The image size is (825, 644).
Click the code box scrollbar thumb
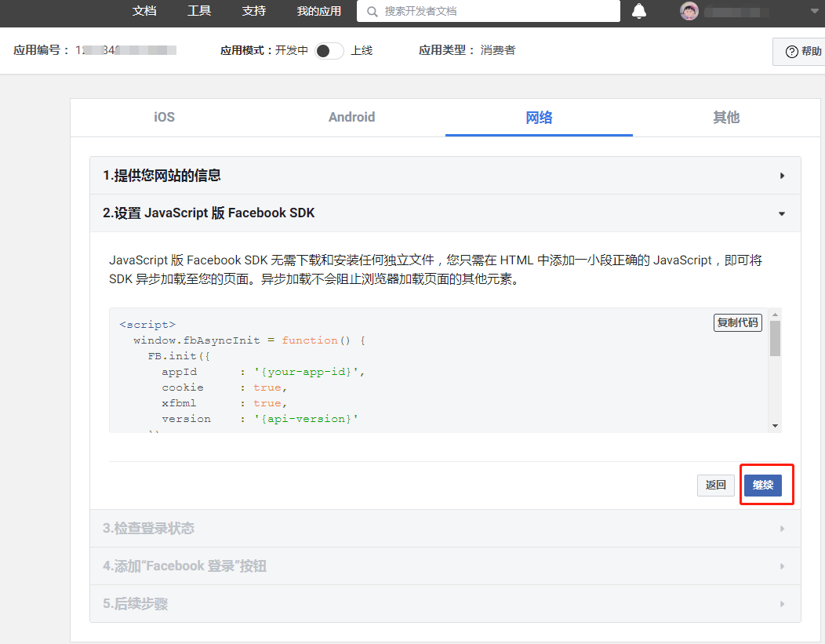pos(775,338)
